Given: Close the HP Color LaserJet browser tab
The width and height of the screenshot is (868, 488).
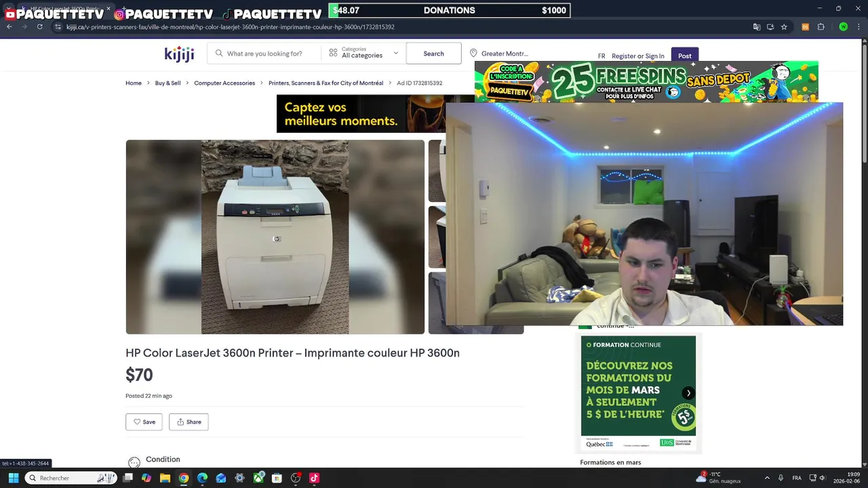Looking at the screenshot, I should point(108,9).
